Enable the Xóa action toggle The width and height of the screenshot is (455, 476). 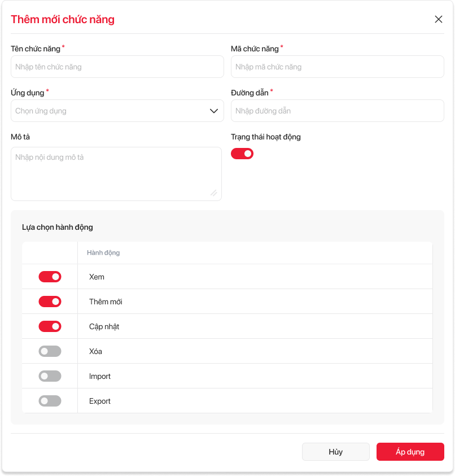pyautogui.click(x=50, y=351)
